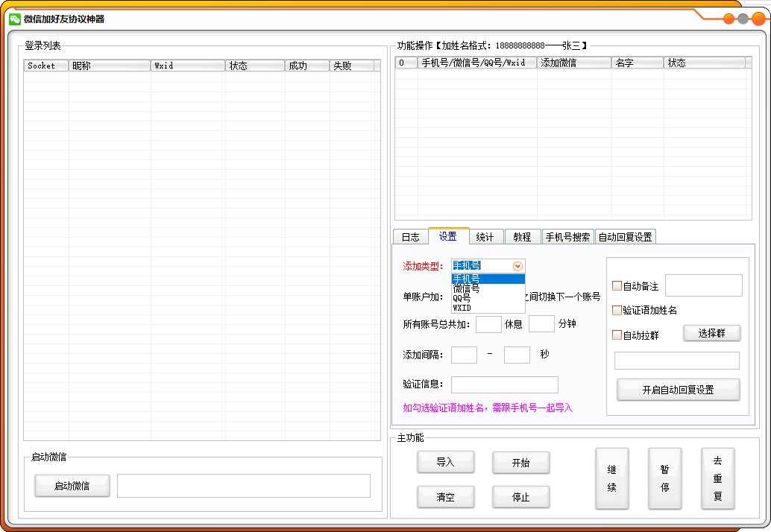The width and height of the screenshot is (771, 532).
Task: Click the first 添加间隔 seconds field
Action: (x=465, y=355)
